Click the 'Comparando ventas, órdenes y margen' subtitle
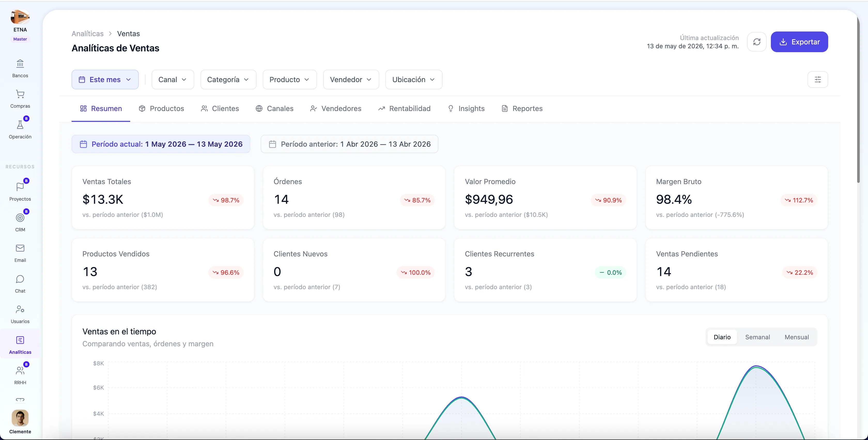The width and height of the screenshot is (868, 440). coord(148,344)
